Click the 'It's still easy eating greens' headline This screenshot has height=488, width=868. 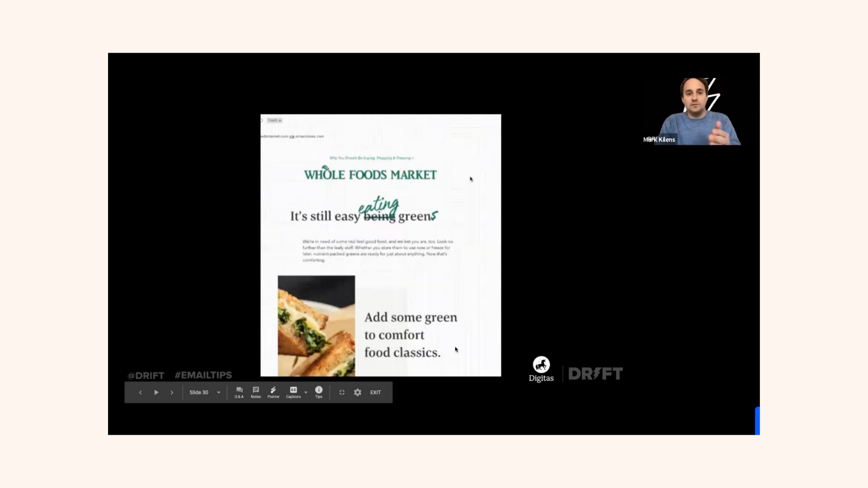coord(364,211)
